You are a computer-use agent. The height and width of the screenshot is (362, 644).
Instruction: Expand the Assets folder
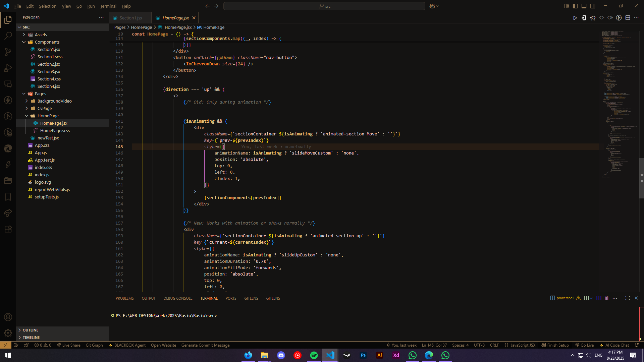coord(41,35)
